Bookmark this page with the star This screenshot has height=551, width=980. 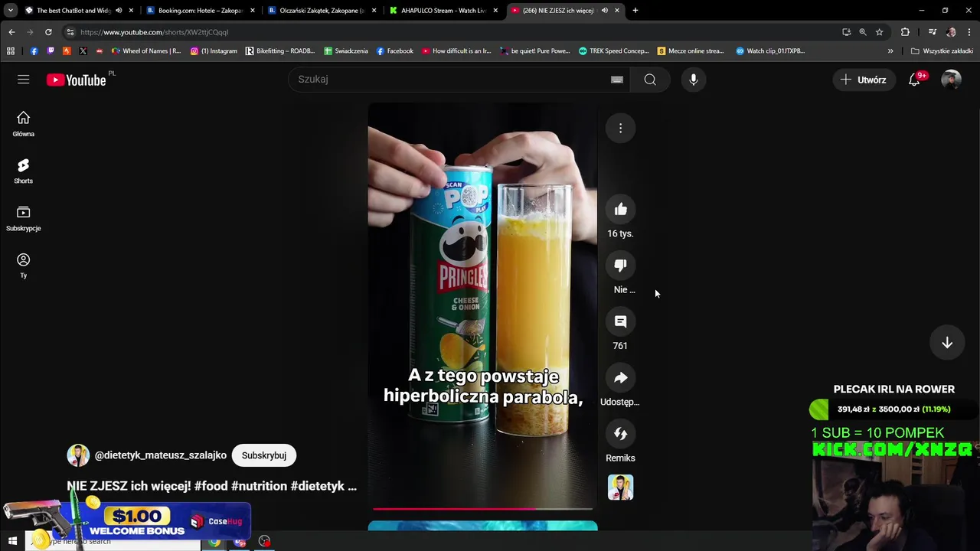879,32
